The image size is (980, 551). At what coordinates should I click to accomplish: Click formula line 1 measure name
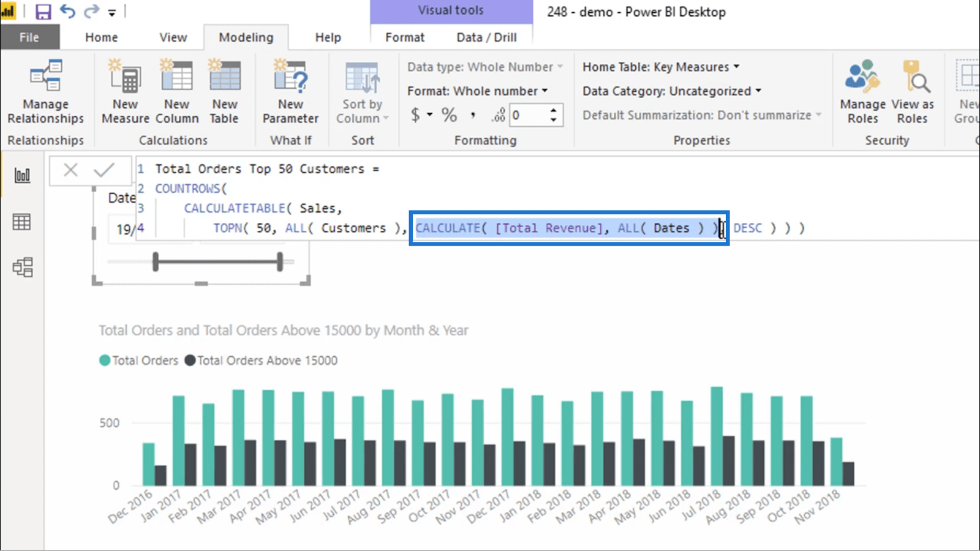point(260,168)
